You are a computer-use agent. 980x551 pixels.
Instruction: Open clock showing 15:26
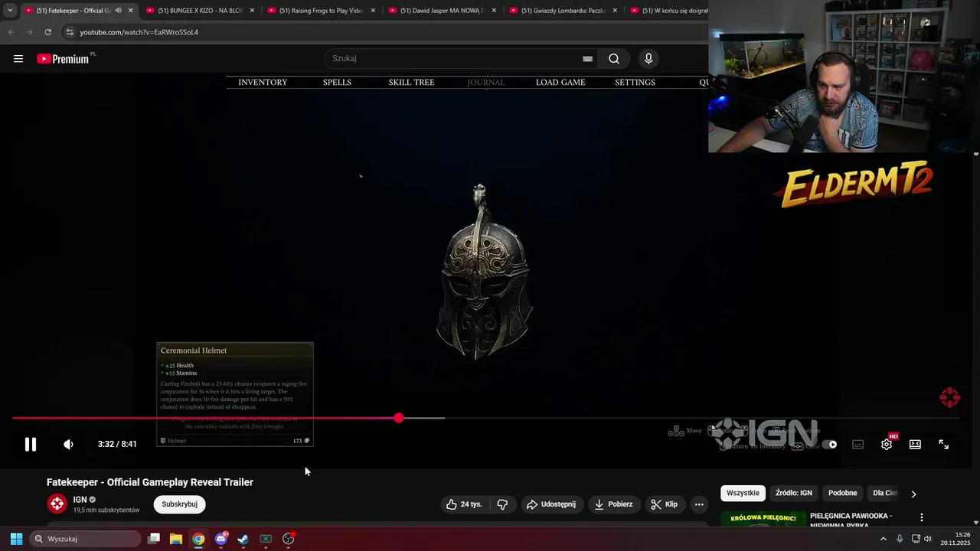tap(955, 539)
